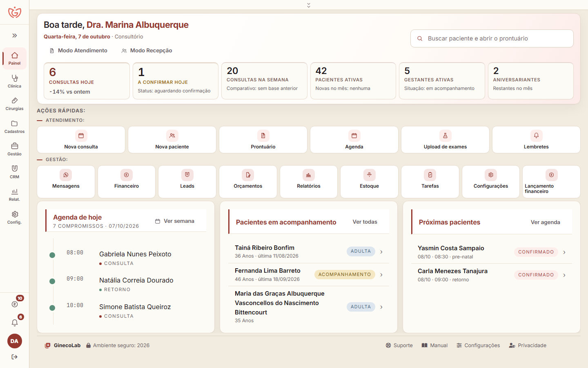Open the Mensagens management card
The width and height of the screenshot is (588, 368).
[66, 182]
